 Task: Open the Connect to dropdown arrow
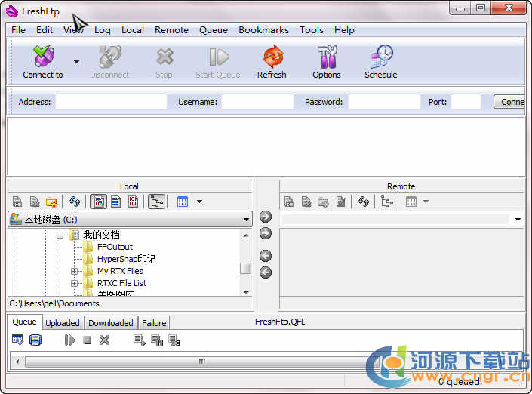[x=76, y=62]
